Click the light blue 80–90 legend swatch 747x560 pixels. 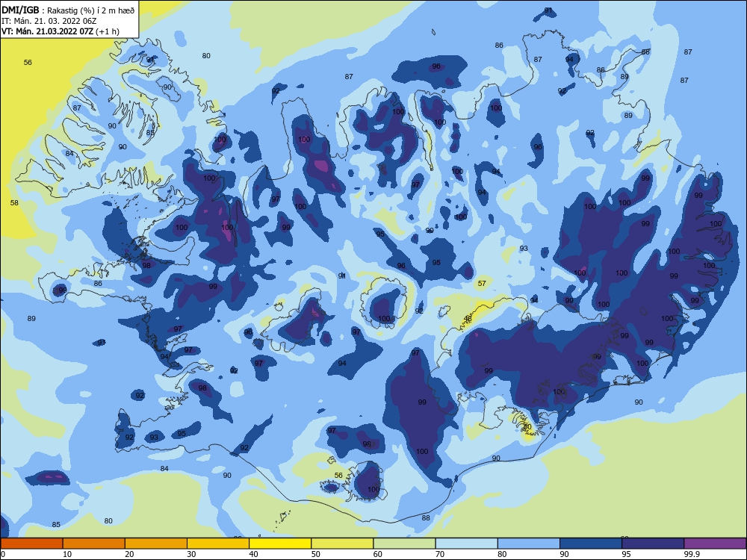(x=529, y=544)
